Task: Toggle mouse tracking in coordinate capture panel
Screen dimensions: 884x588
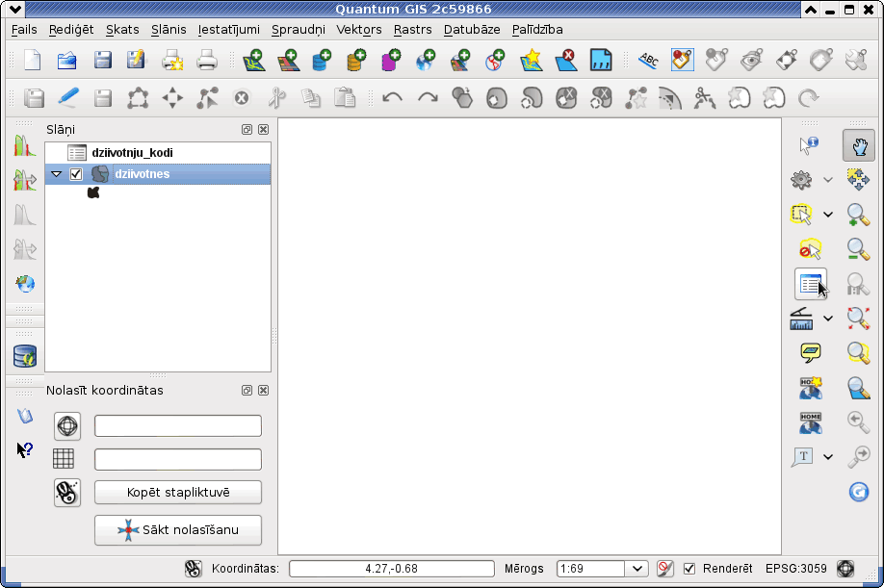Action: [67, 493]
